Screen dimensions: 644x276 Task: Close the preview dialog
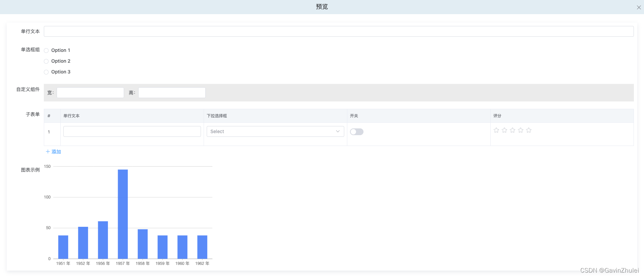click(639, 7)
